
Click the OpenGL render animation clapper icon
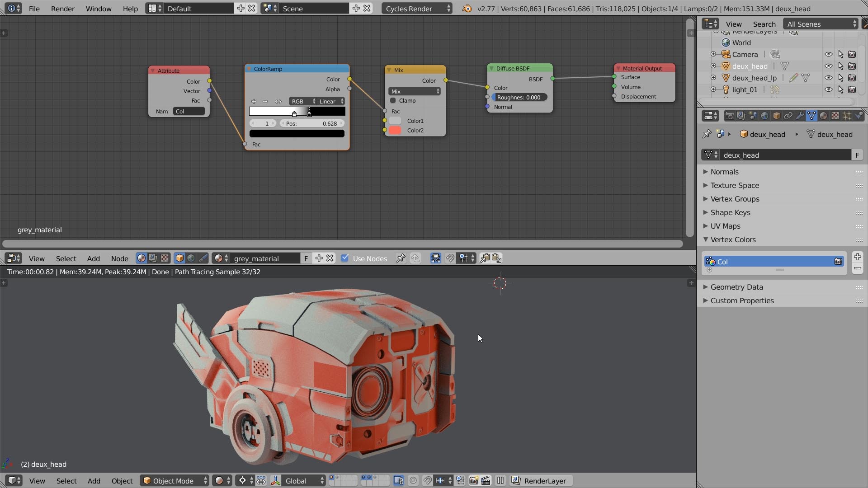coord(486,481)
